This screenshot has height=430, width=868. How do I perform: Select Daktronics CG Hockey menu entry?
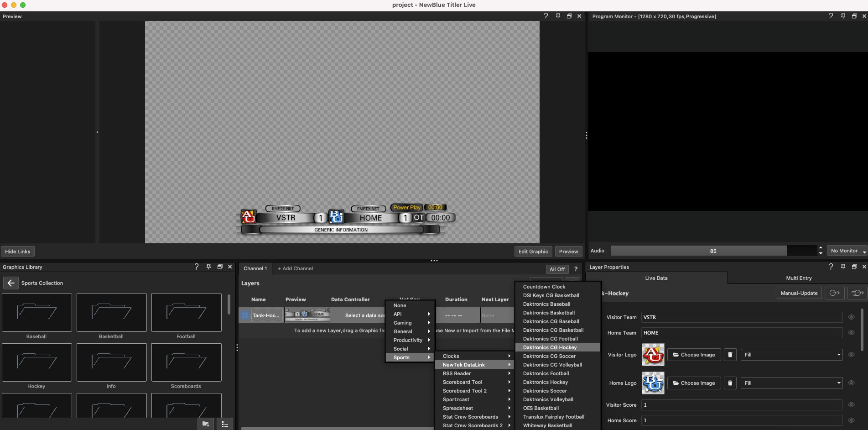tap(558, 347)
